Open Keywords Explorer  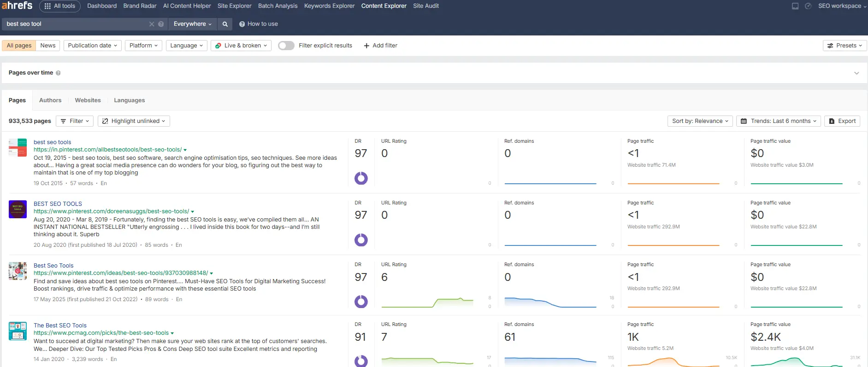pos(329,6)
